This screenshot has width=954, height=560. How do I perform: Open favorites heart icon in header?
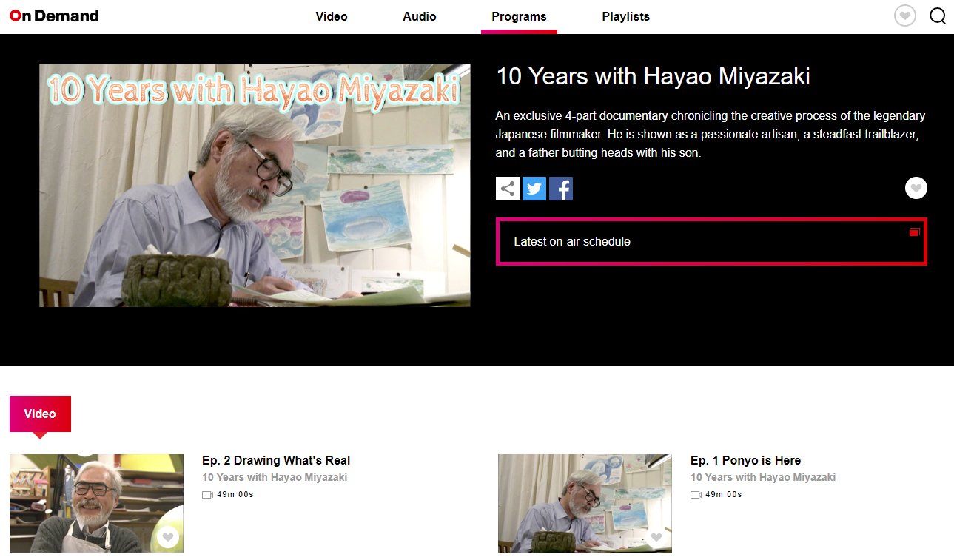pyautogui.click(x=905, y=16)
